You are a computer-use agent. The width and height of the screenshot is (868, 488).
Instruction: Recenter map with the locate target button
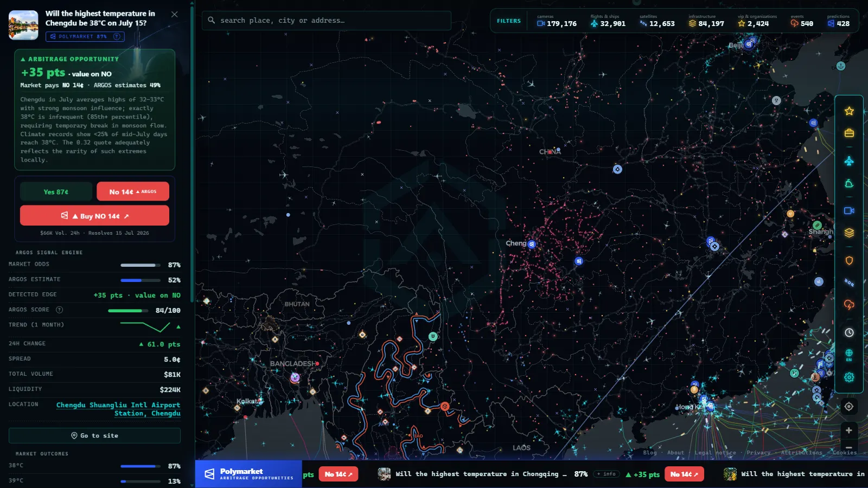(x=849, y=407)
